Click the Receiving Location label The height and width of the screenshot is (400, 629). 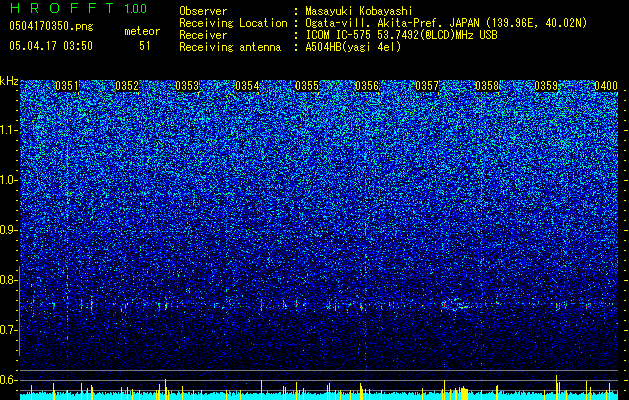point(233,23)
